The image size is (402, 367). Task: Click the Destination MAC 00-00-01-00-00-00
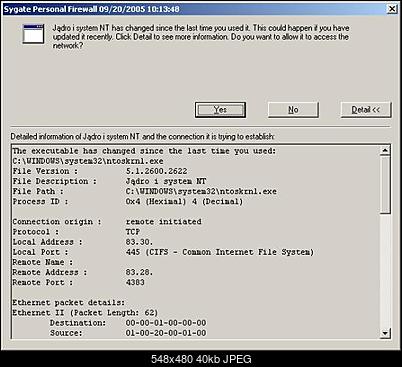coord(166,323)
